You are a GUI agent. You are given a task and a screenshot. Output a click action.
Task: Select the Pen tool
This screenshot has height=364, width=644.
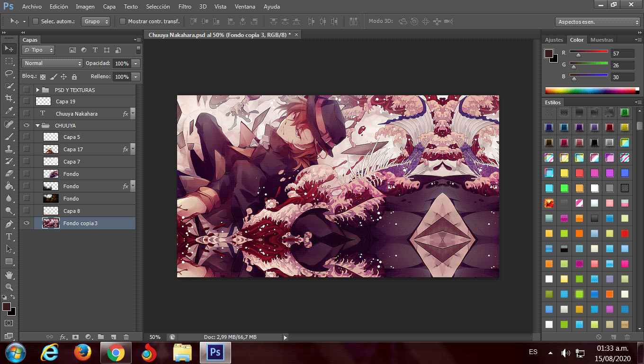pyautogui.click(x=9, y=224)
